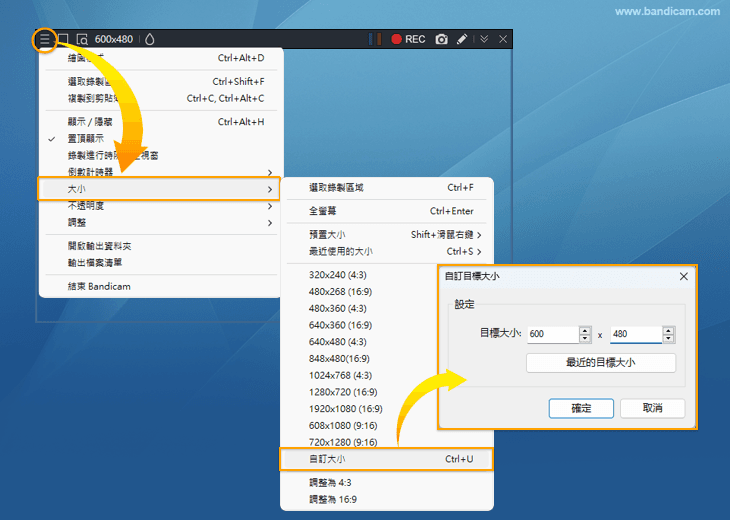Viewport: 730px width, 520px height.
Task: Choose 輸出檔案清單
Action: tap(161, 263)
